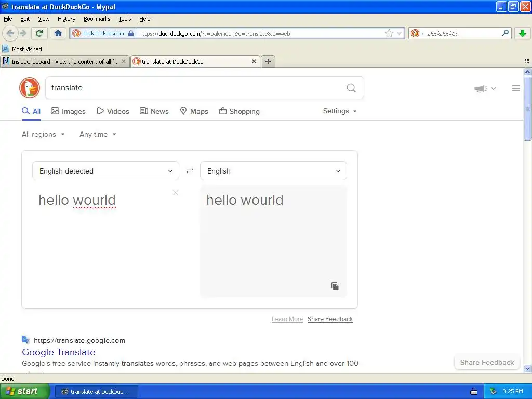This screenshot has width=532, height=399.
Task: Close the InsideClipboard tab
Action: (124, 61)
